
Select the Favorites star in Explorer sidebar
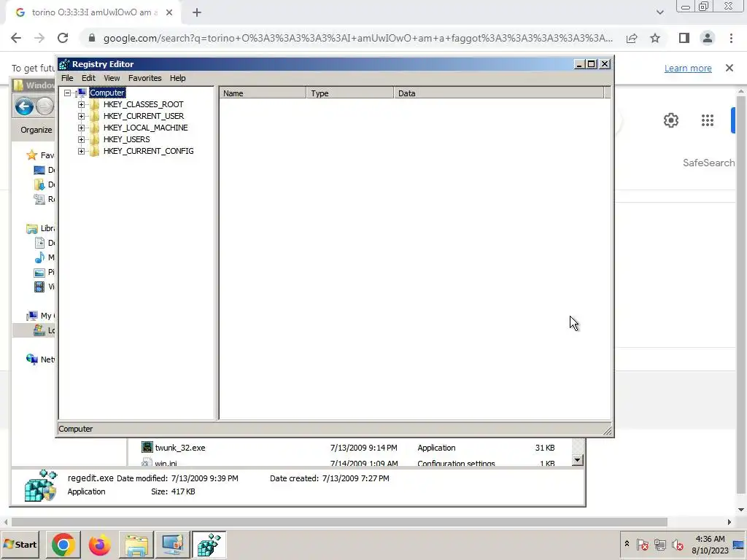32,155
